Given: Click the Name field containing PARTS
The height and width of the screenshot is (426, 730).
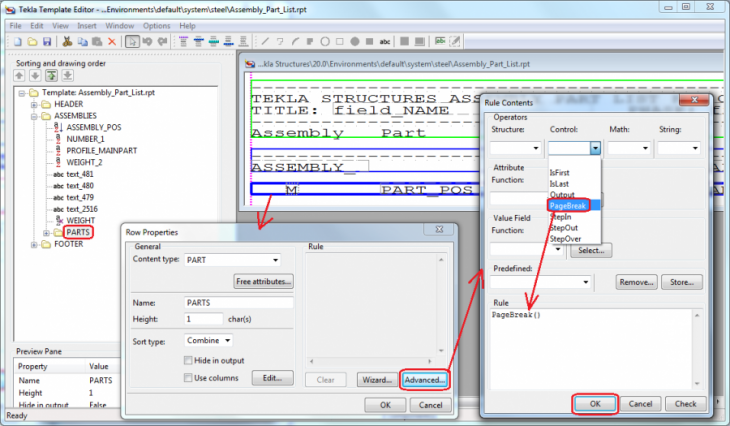Looking at the screenshot, I should click(238, 303).
